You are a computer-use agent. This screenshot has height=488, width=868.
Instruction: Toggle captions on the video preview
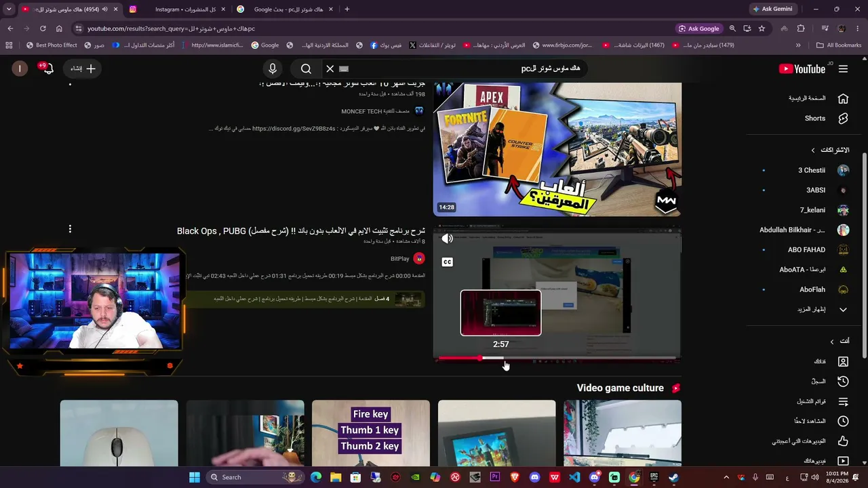[448, 262]
